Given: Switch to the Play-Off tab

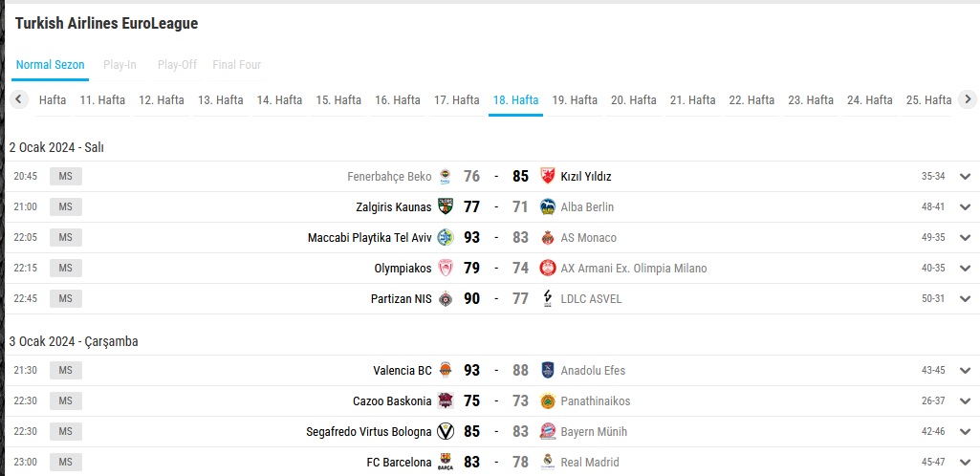Looking at the screenshot, I should pyautogui.click(x=177, y=65).
